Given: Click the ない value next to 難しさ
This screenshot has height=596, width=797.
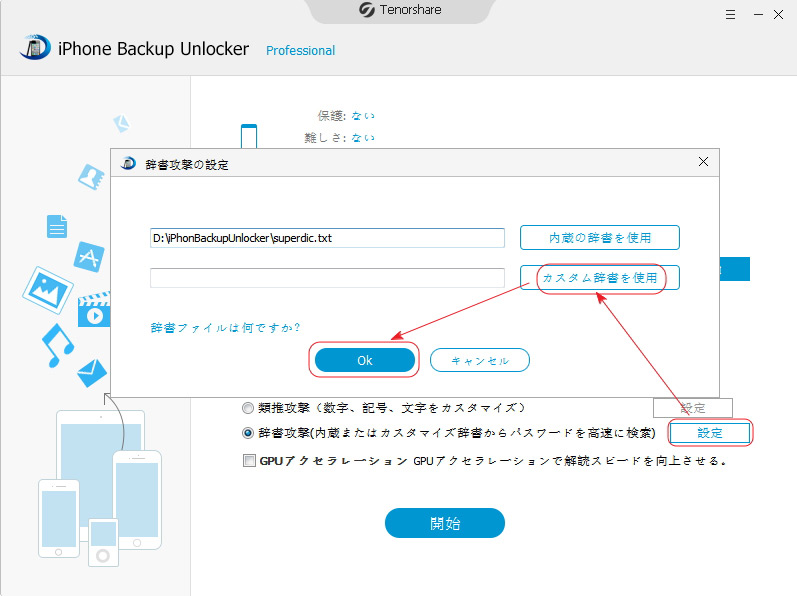Looking at the screenshot, I should click(363, 138).
